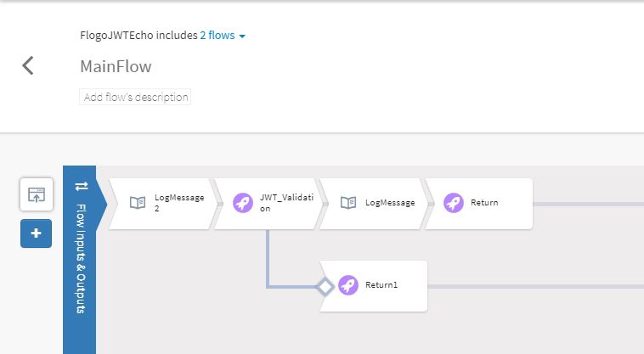Image resolution: width=644 pixels, height=354 pixels.
Task: Click the blue plus add button
Action: click(37, 233)
